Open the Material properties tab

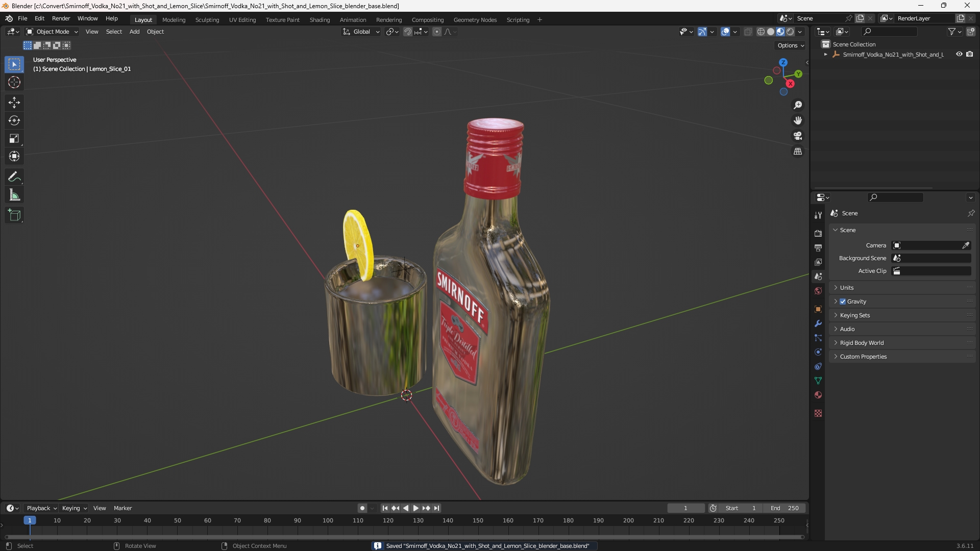pos(818,395)
